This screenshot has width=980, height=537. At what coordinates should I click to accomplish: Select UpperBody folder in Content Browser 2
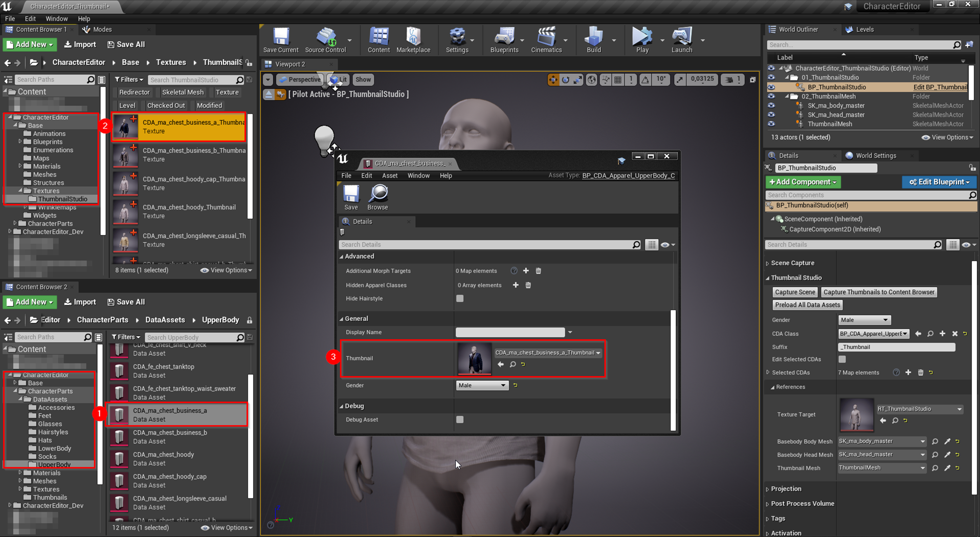(x=54, y=465)
